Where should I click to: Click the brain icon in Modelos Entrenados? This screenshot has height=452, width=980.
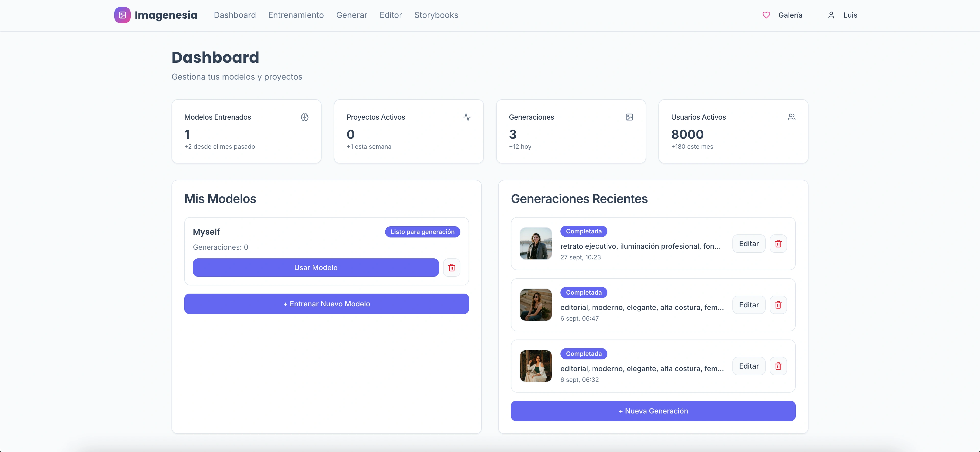[x=304, y=117]
